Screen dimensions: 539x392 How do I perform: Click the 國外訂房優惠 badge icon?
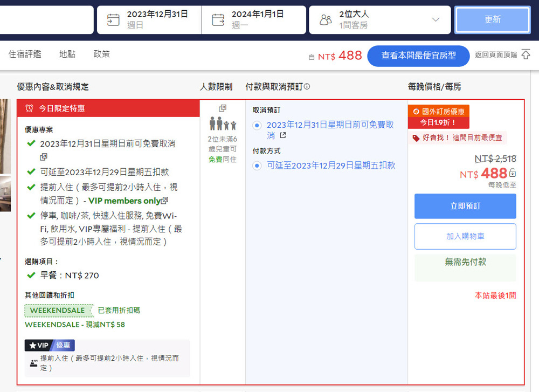point(416,112)
